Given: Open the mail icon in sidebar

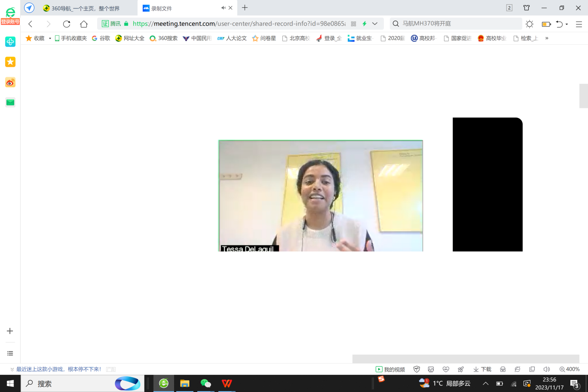Looking at the screenshot, I should [10, 103].
